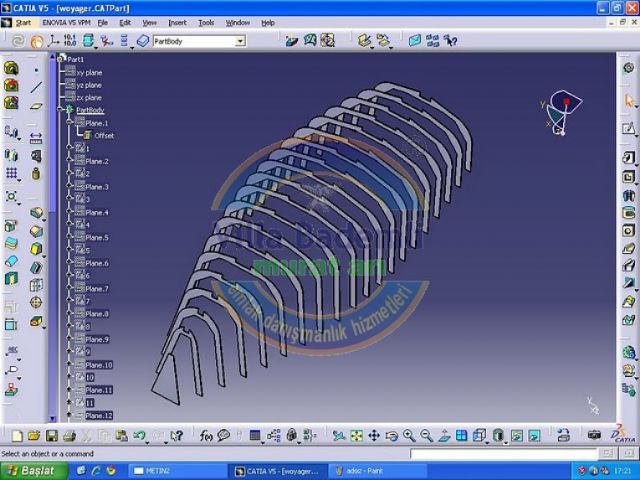Screen dimensions: 640x480
Task: Toggle the Hide/Show icon in bottom toolbar
Action: click(516, 436)
